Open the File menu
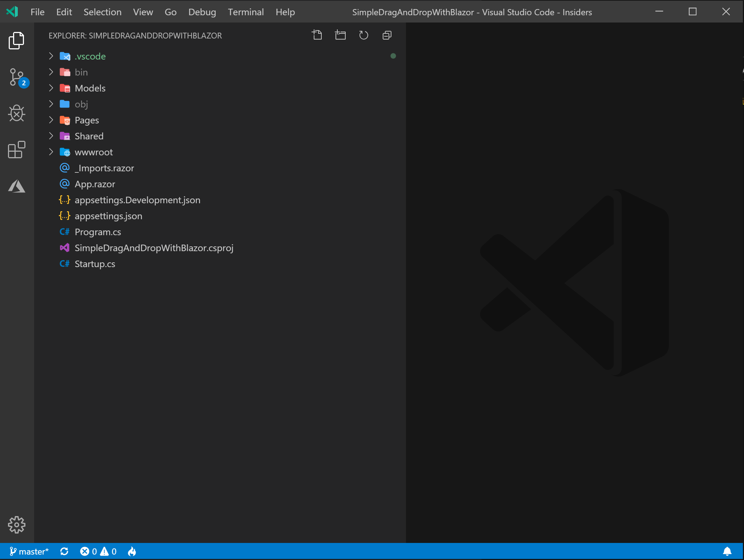Image resolution: width=744 pixels, height=560 pixels. pos(37,12)
